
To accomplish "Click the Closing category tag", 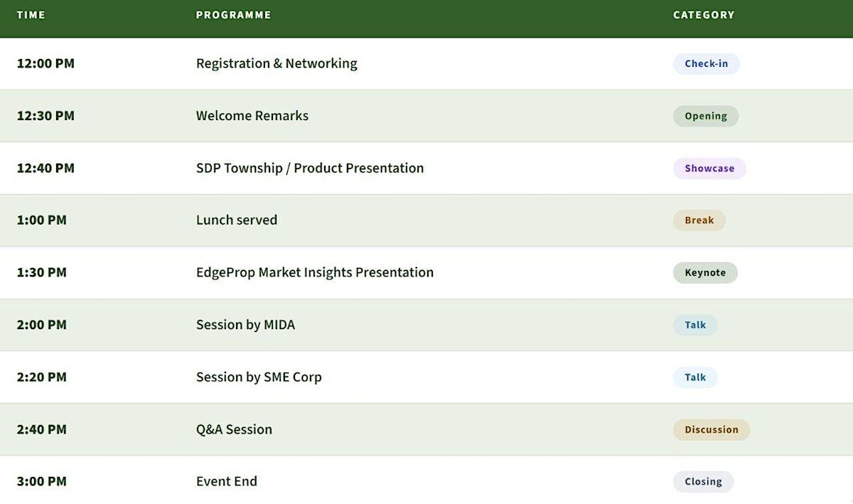I will (703, 481).
